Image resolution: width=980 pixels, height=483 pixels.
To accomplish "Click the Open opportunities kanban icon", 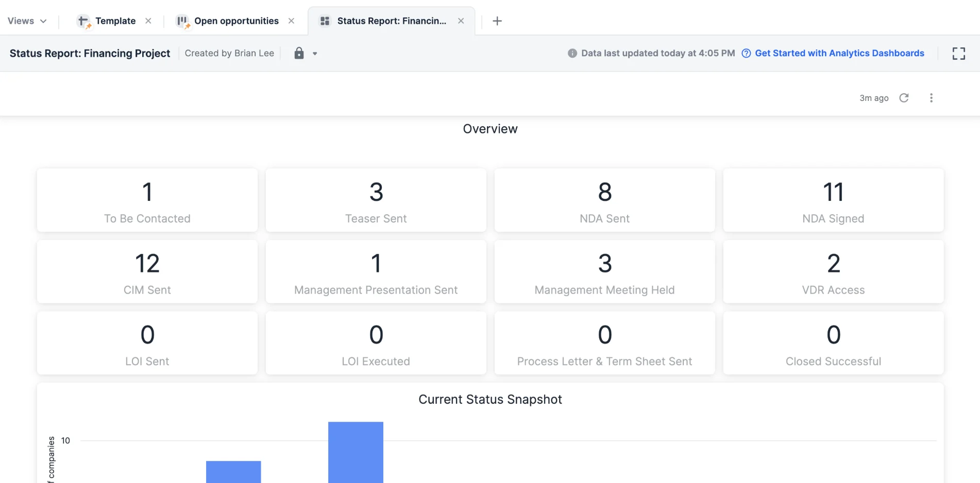I will pos(182,21).
